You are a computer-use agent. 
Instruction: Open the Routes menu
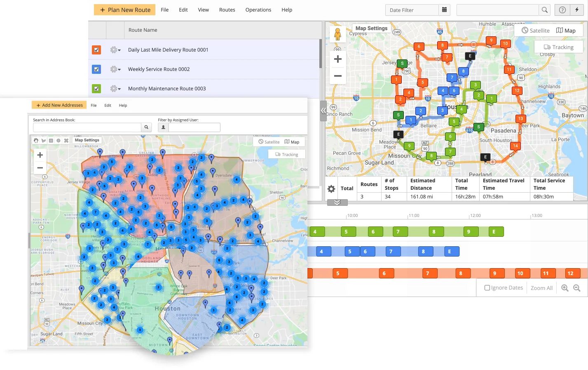(227, 9)
